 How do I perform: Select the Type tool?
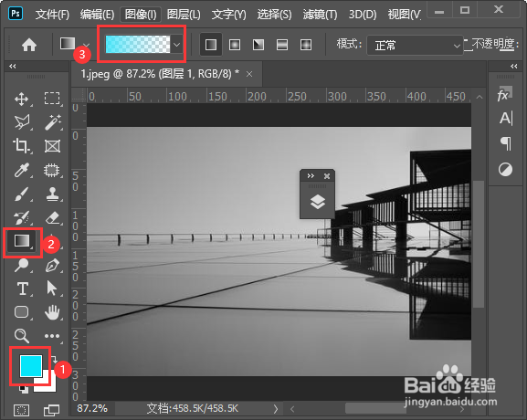point(22,289)
